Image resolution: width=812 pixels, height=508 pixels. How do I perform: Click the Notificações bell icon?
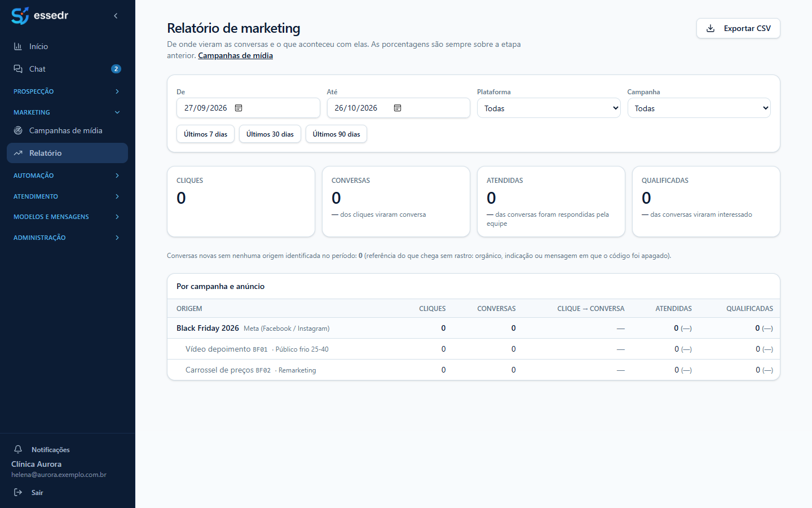click(x=18, y=449)
